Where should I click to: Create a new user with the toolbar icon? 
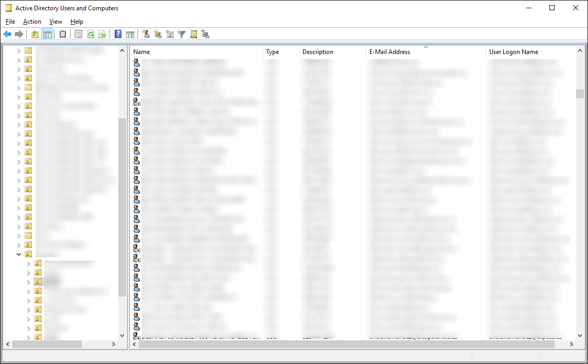click(x=146, y=34)
